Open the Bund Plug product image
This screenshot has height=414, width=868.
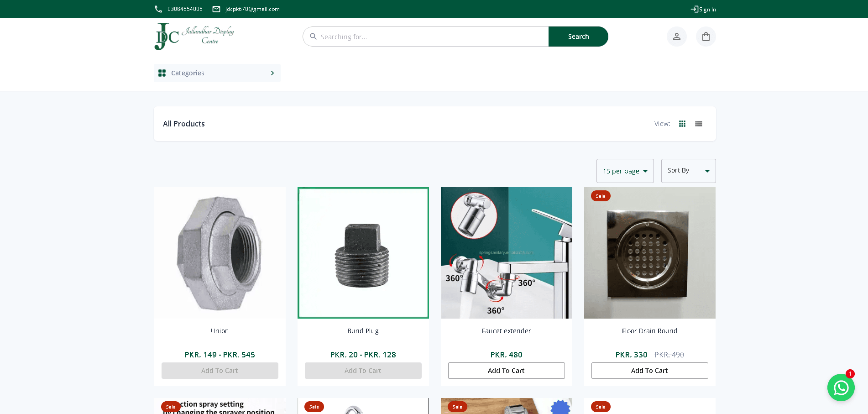363,253
